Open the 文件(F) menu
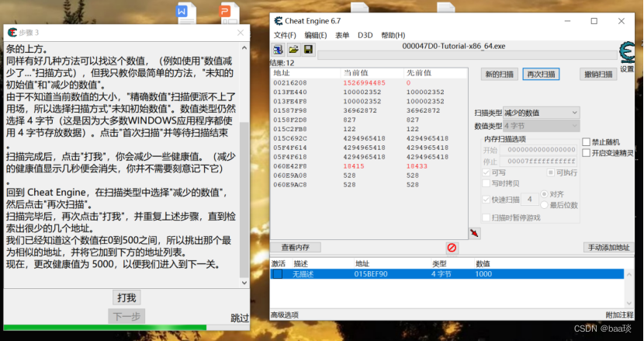644x341 pixels. 285,36
